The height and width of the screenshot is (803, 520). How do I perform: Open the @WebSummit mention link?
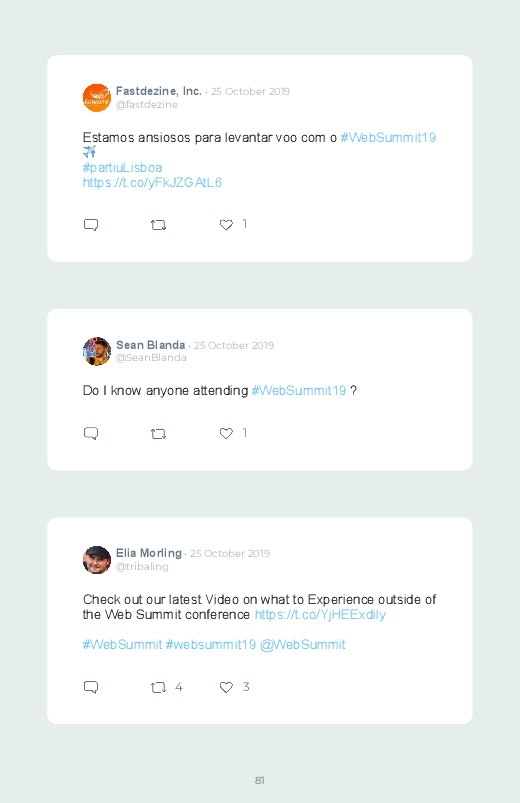point(303,645)
